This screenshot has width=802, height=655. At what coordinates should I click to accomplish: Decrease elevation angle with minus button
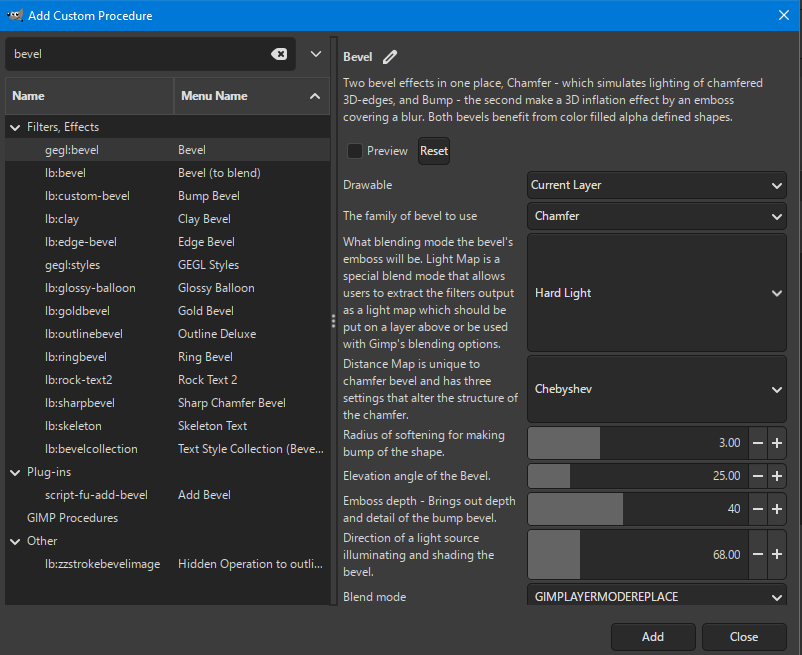758,476
